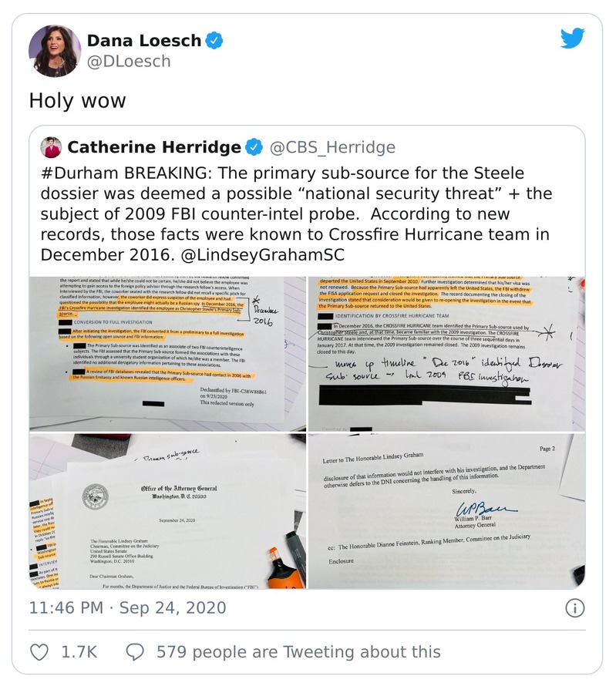Image resolution: width=616 pixels, height=693 pixels.
Task: Like the tweet with heart icon
Action: (39, 652)
